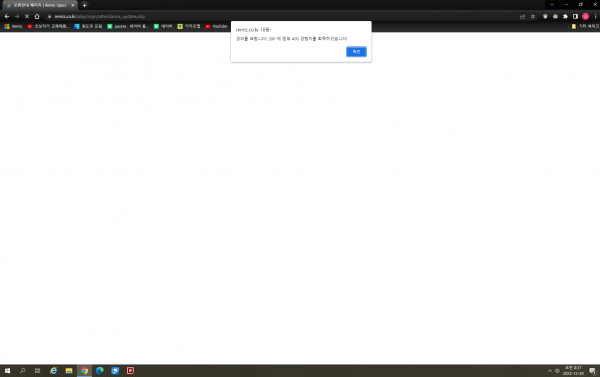Open the Remiz bookmark in bookmarks bar
Image resolution: width=600 pixels, height=377 pixels.
tap(13, 26)
